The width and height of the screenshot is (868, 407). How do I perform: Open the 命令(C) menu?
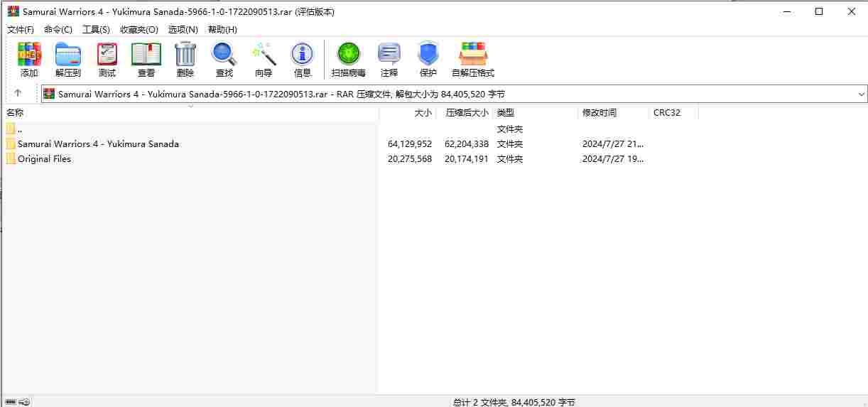(58, 29)
